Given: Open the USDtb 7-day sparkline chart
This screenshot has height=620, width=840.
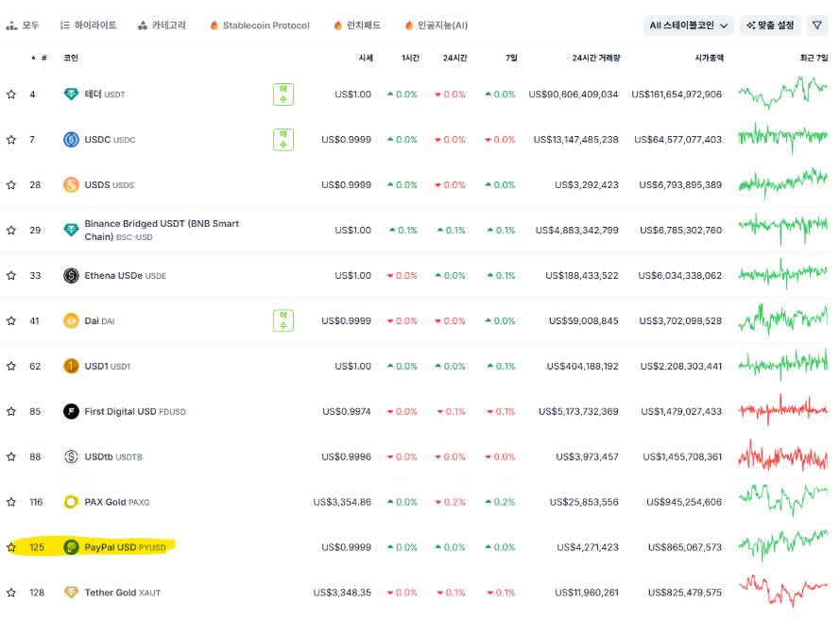Looking at the screenshot, I should pyautogui.click(x=782, y=456).
